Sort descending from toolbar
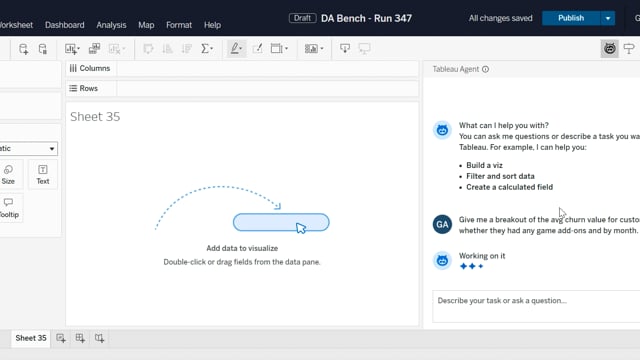Screen dimensions: 640x360 tap(187, 49)
